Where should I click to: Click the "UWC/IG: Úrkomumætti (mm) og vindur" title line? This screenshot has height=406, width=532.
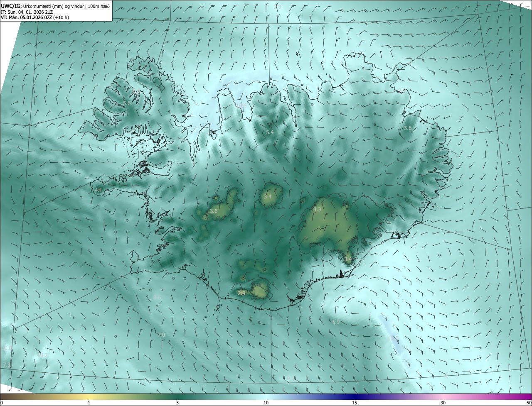(55, 5)
